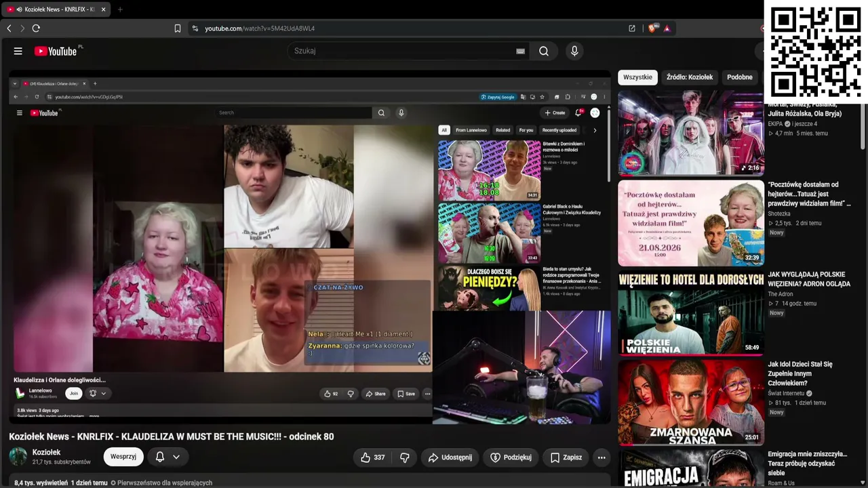Screen dimensions: 868x488
Task: Click the video title "Koziołek News - KNRLFIX"
Action: [x=171, y=436]
